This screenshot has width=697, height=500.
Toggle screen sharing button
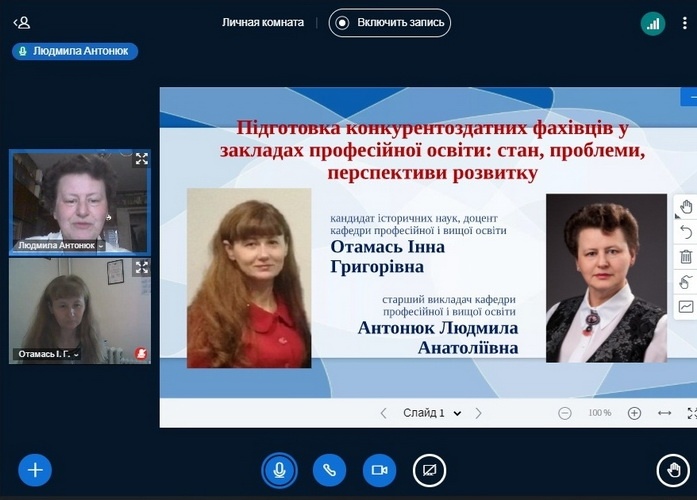tap(429, 470)
